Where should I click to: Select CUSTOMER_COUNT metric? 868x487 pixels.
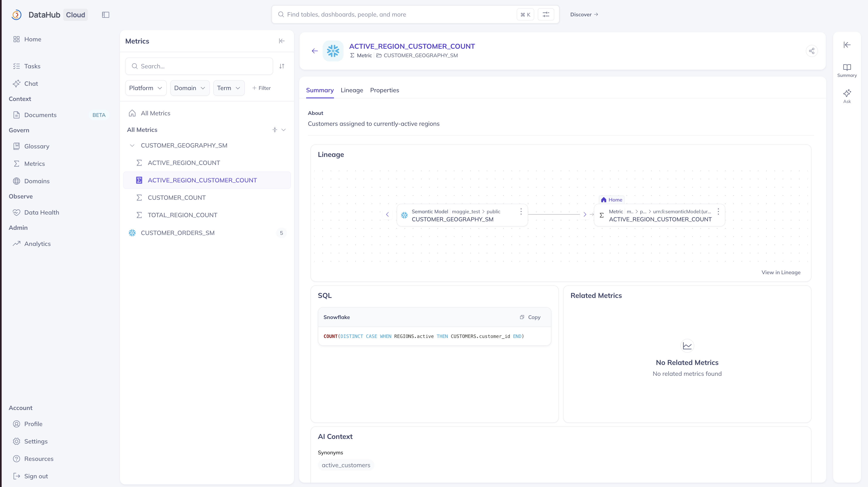[207, 198]
